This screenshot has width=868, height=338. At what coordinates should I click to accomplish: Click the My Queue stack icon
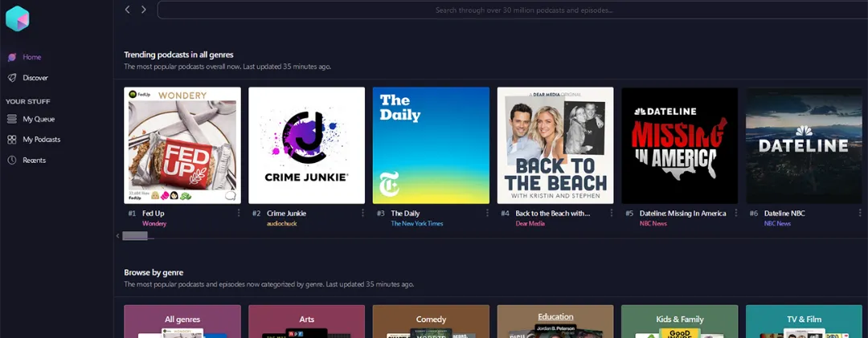click(x=11, y=119)
